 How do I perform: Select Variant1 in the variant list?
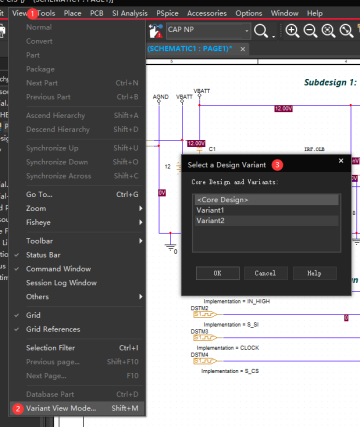pos(266,210)
